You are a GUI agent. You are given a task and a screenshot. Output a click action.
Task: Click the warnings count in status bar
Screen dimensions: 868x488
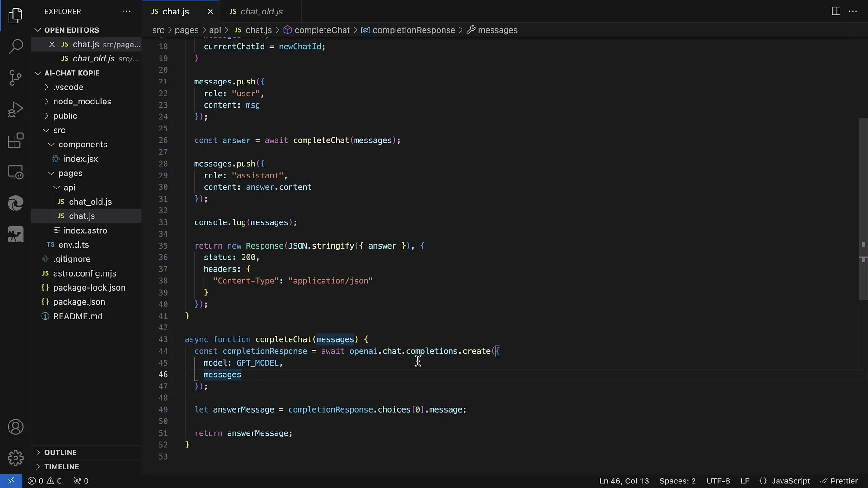point(54,481)
